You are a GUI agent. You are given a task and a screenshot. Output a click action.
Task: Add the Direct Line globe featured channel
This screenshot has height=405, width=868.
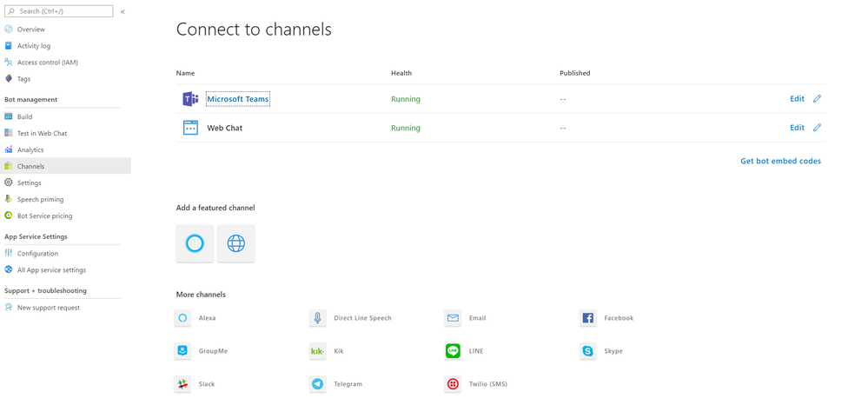[235, 243]
